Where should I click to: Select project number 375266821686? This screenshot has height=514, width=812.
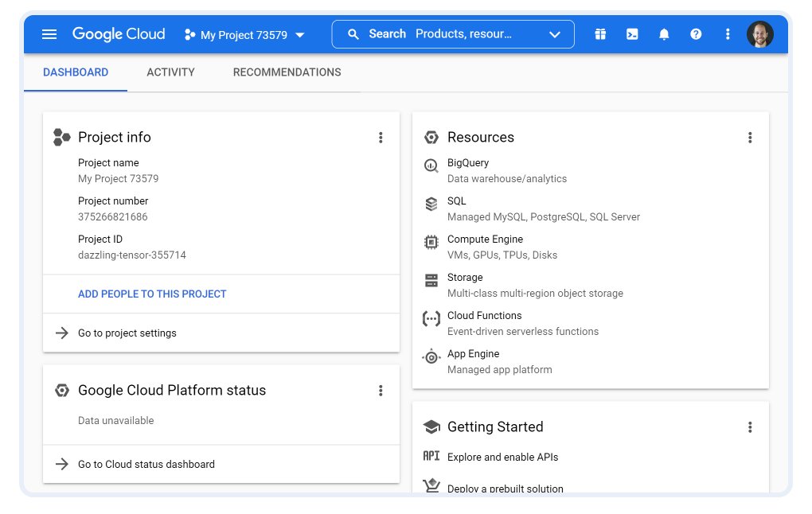113,217
